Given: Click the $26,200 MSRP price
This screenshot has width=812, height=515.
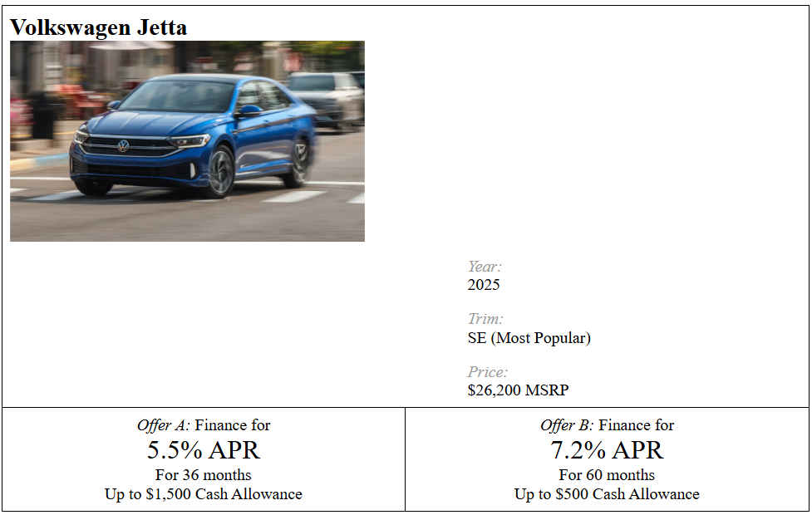Looking at the screenshot, I should point(518,390).
